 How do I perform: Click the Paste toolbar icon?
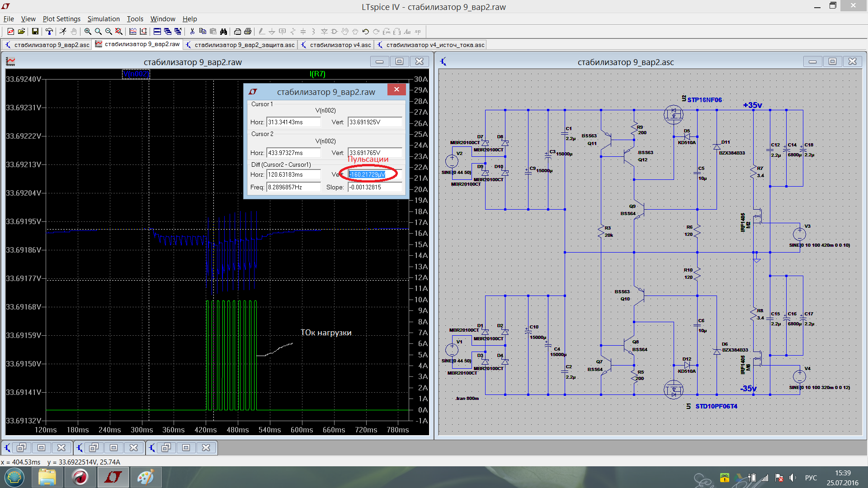pyautogui.click(x=213, y=32)
